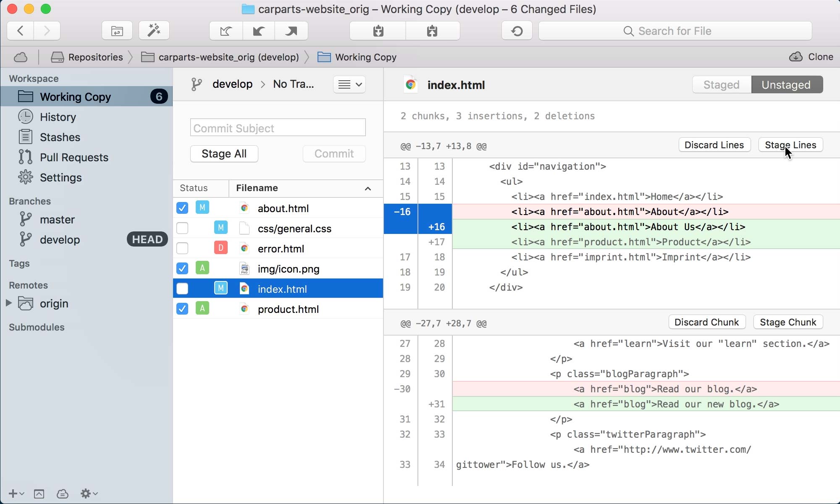Open the save stash clipboard icon

tap(377, 31)
